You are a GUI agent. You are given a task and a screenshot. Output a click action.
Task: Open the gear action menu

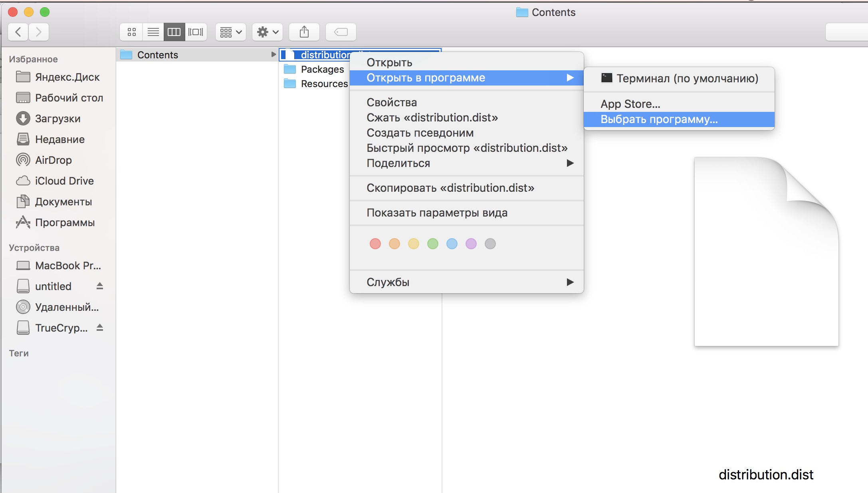pyautogui.click(x=268, y=32)
